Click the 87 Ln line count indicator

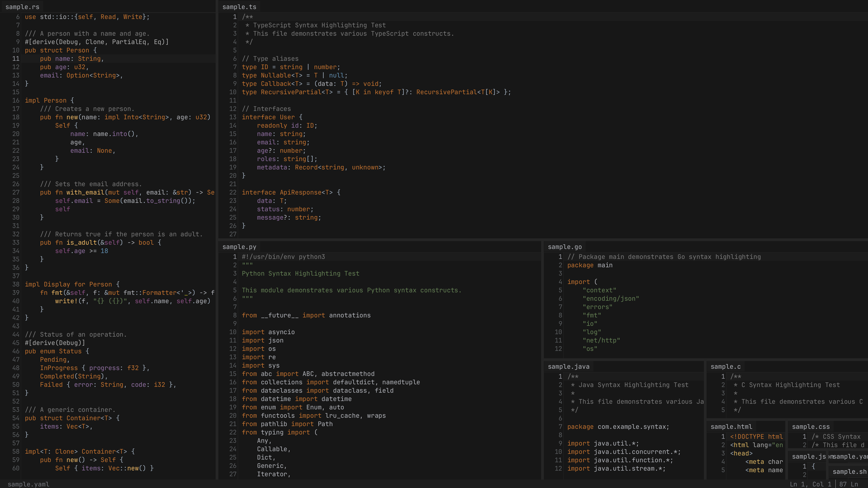tap(849, 484)
